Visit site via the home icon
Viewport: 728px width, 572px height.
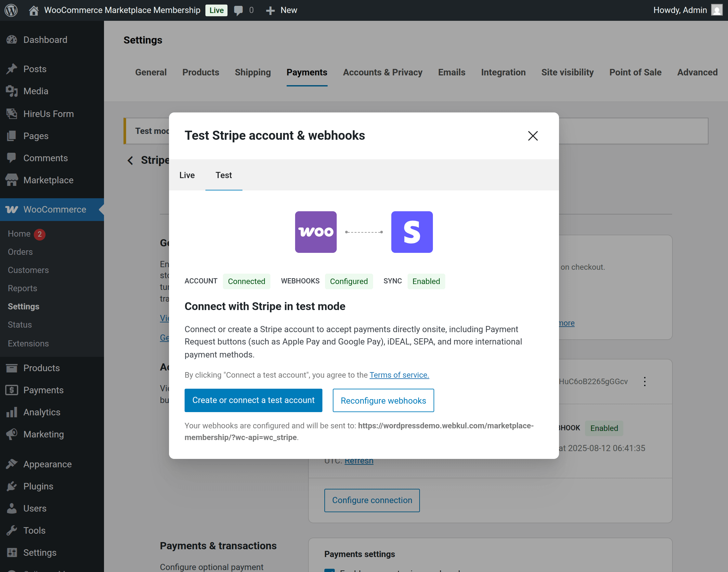(x=33, y=10)
